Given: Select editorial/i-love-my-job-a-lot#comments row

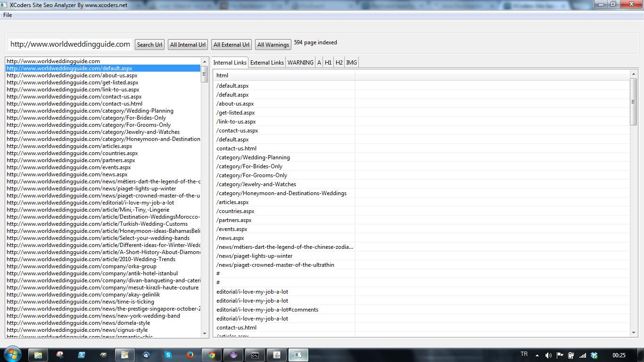Looking at the screenshot, I should [x=421, y=310].
